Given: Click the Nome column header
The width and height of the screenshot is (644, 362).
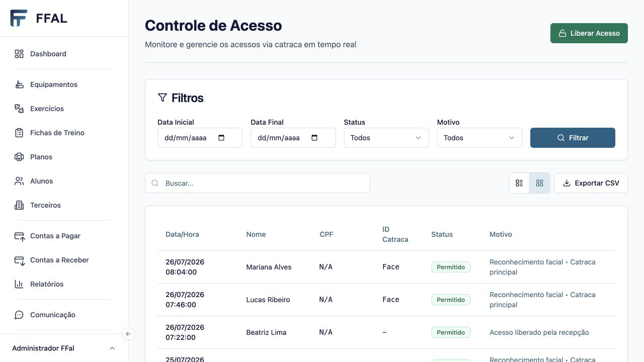Looking at the screenshot, I should (256, 234).
